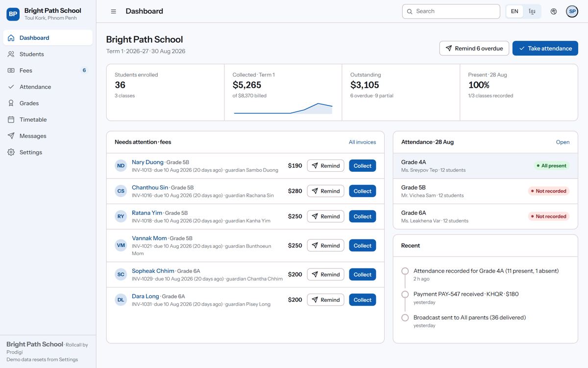Remind guardian for Vannak Mom
The width and height of the screenshot is (588, 368).
point(326,245)
